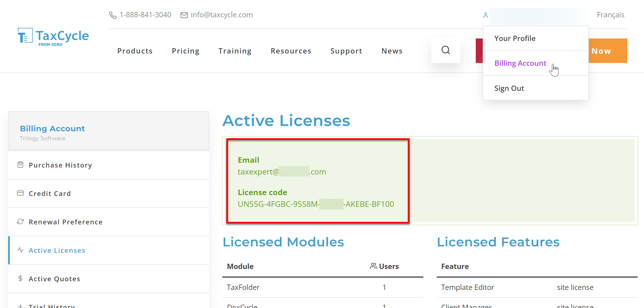Open the News menu
This screenshot has width=644, height=308.
[392, 51]
